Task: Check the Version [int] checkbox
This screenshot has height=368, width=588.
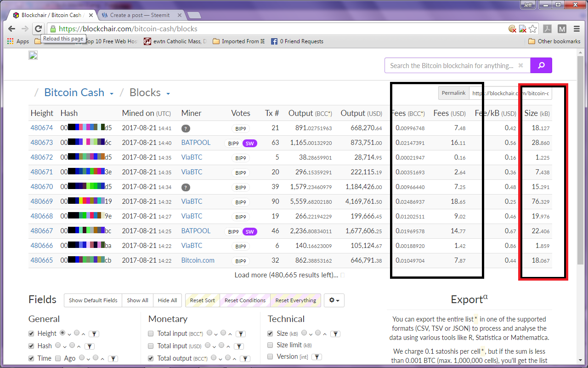Action: [271, 356]
